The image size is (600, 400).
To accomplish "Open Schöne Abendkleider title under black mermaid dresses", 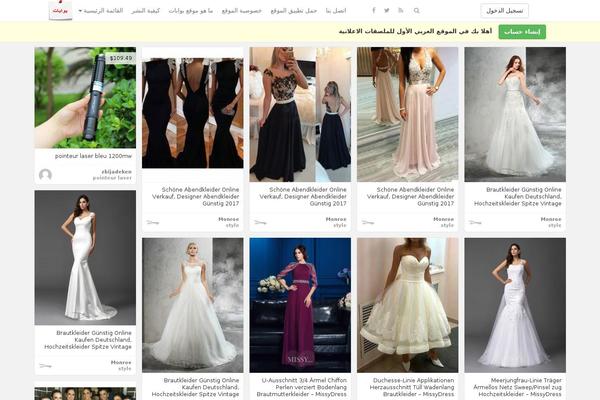I will click(196, 196).
